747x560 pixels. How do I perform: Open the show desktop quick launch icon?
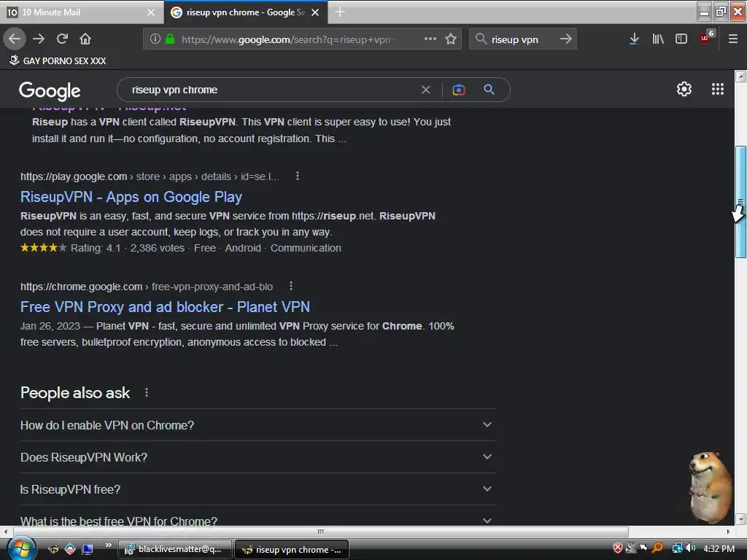[x=88, y=549]
